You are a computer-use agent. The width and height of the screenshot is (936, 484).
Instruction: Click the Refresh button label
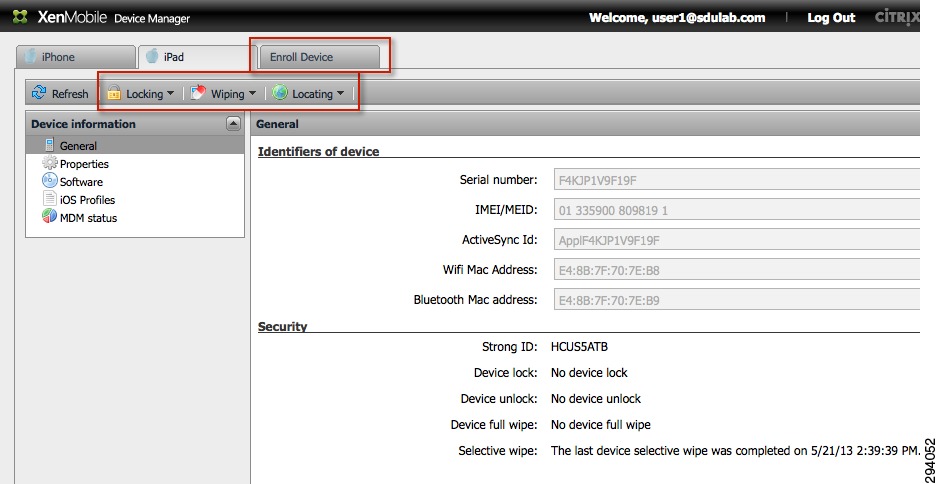coord(70,94)
